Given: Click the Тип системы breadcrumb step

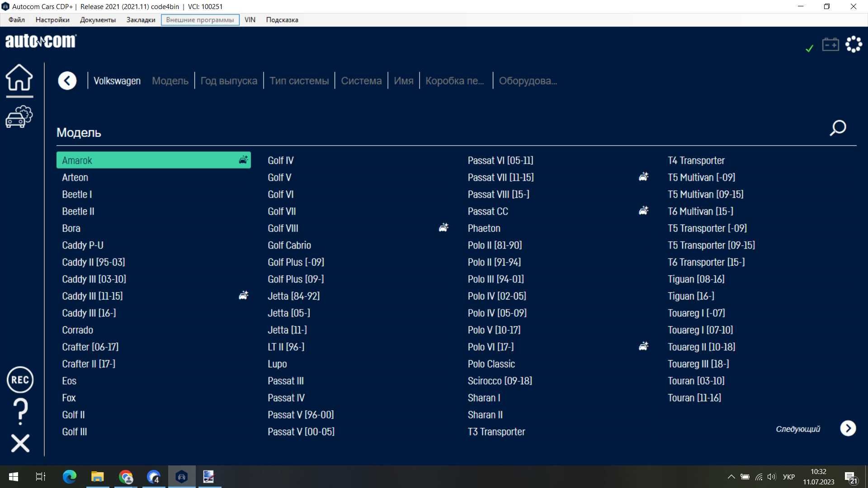Looking at the screenshot, I should pos(299,81).
